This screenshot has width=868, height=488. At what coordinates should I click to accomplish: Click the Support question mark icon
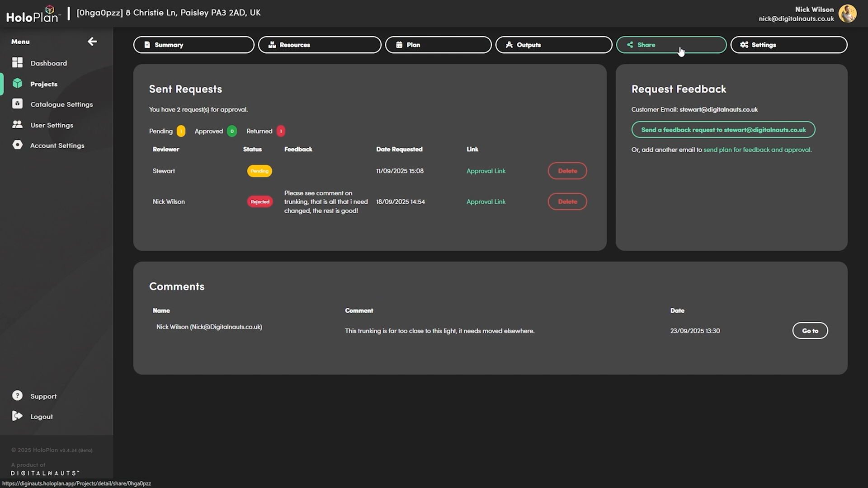17,396
